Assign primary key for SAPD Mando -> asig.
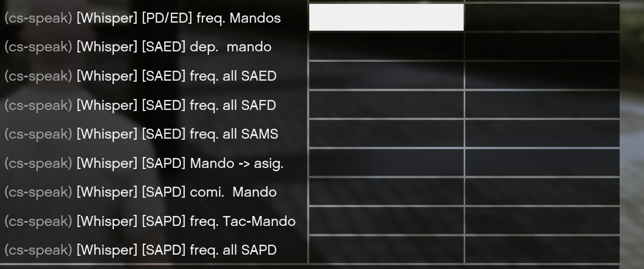The width and height of the screenshot is (644, 269). tap(387, 163)
